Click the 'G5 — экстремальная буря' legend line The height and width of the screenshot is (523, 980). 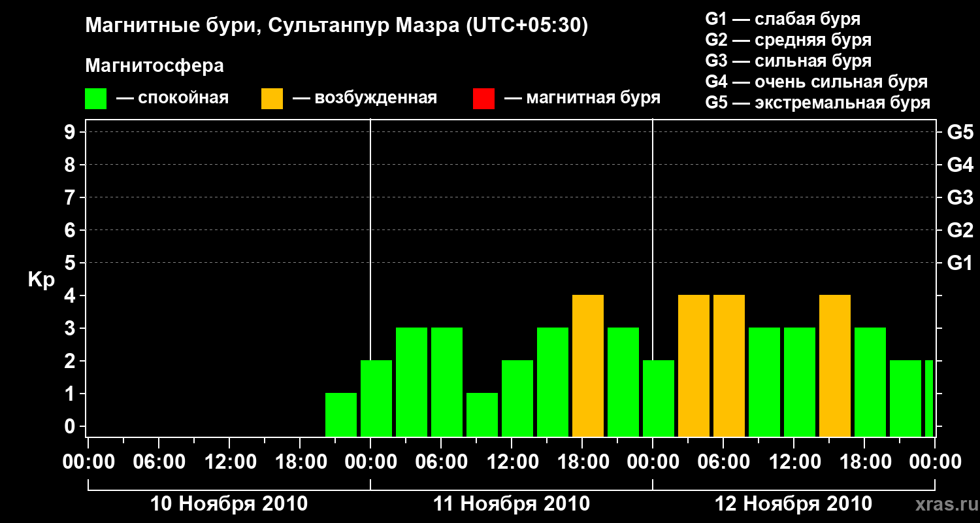(x=818, y=103)
